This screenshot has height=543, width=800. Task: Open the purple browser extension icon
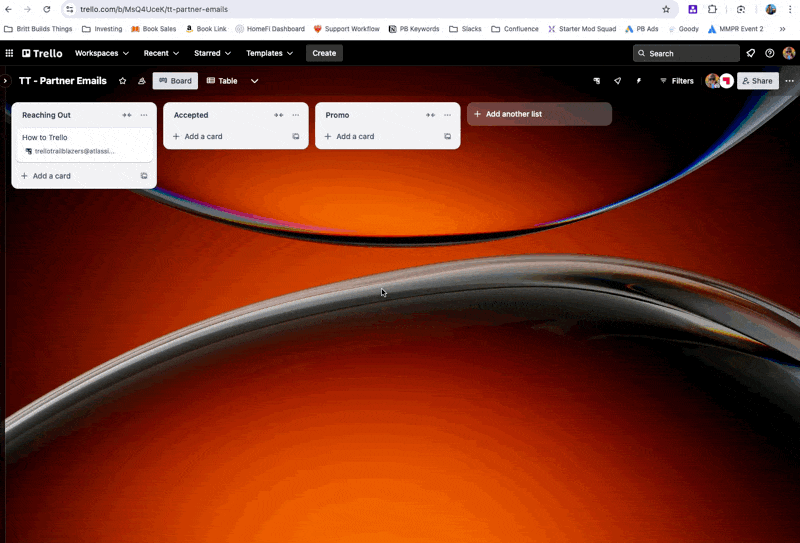(692, 9)
